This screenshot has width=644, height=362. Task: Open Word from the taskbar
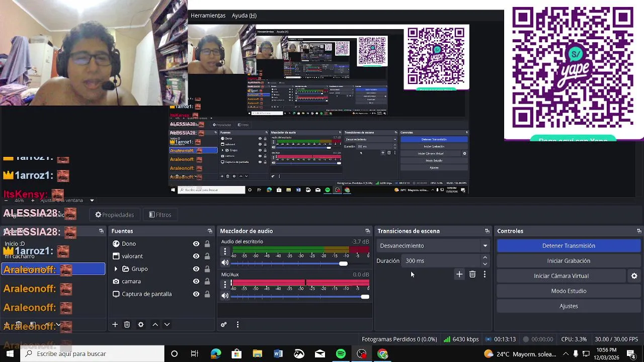(278, 354)
